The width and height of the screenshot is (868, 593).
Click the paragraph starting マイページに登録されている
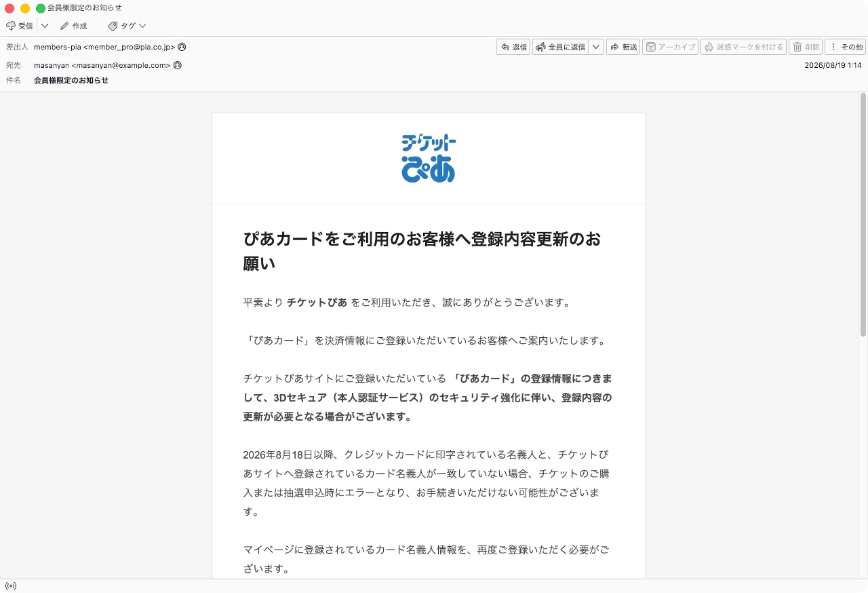[x=426, y=558]
